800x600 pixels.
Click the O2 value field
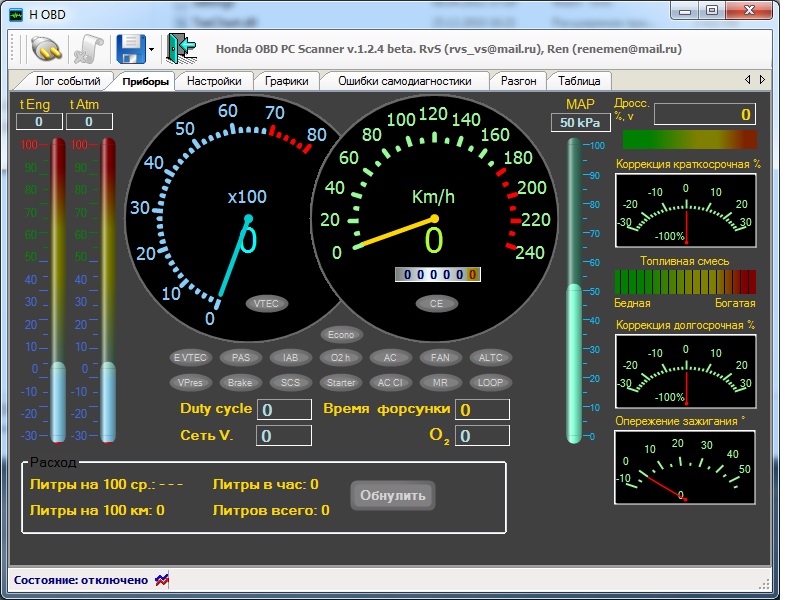[482, 436]
